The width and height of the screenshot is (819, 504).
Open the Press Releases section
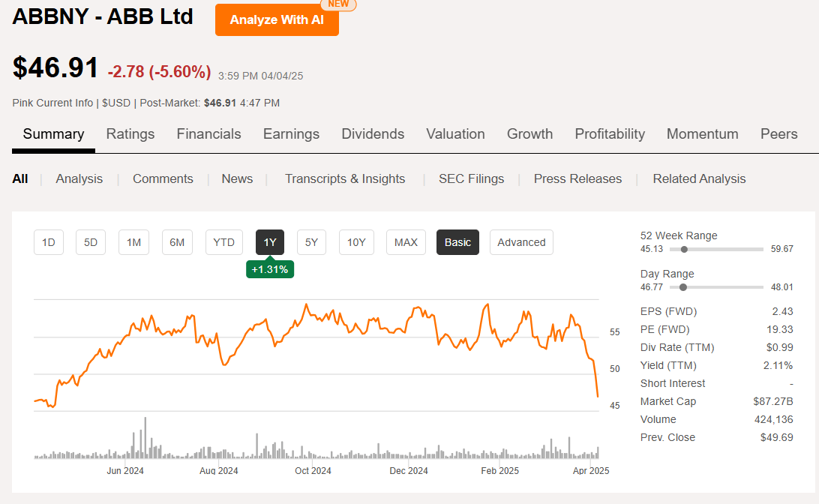577,178
